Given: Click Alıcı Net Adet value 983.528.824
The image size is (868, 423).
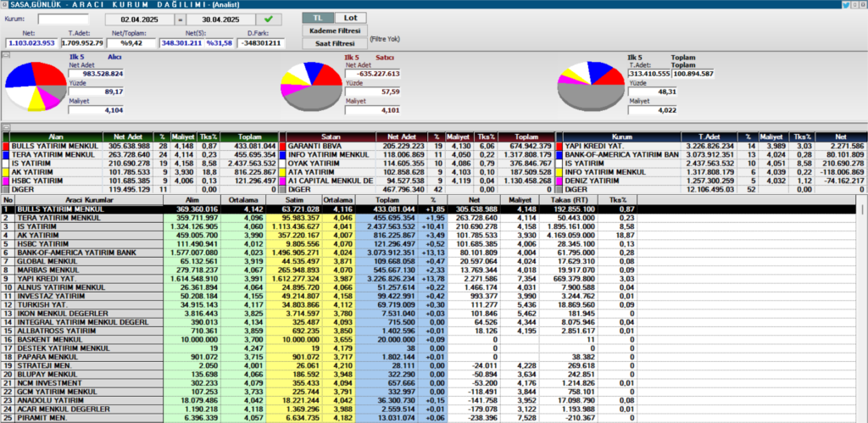Looking at the screenshot, I should [x=97, y=73].
